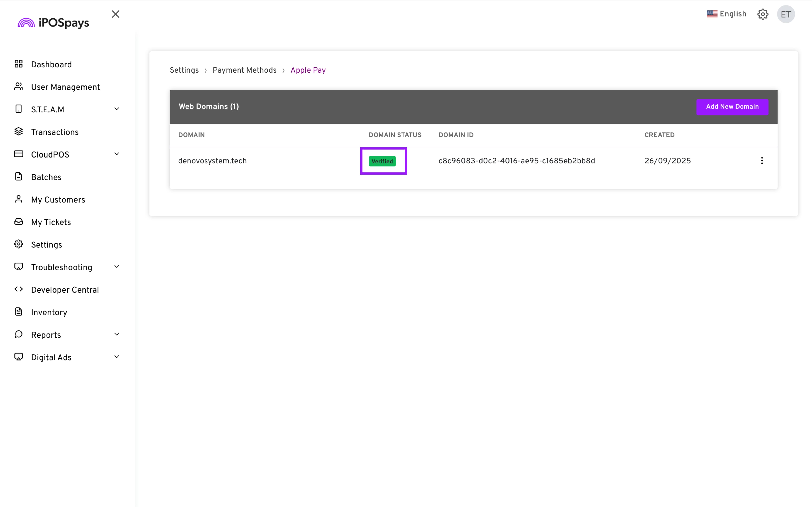This screenshot has width=812, height=507.
Task: Expand the Reports submenu chevron
Action: 117,334
